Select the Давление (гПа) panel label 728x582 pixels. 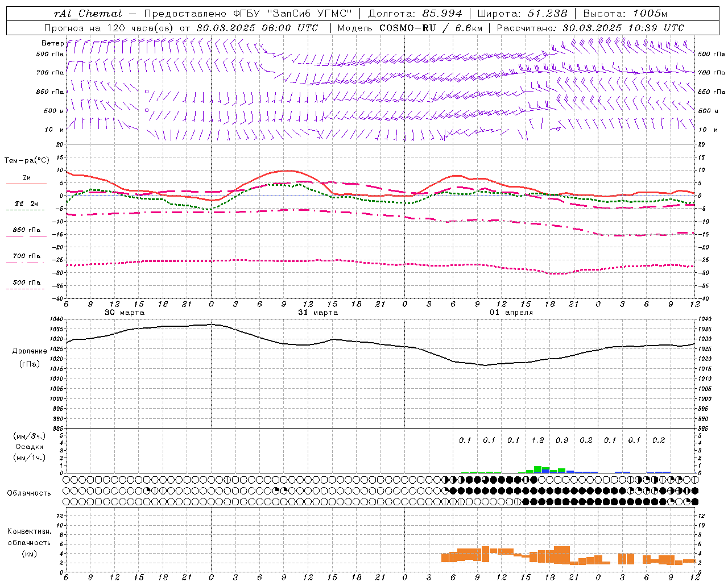30,357
